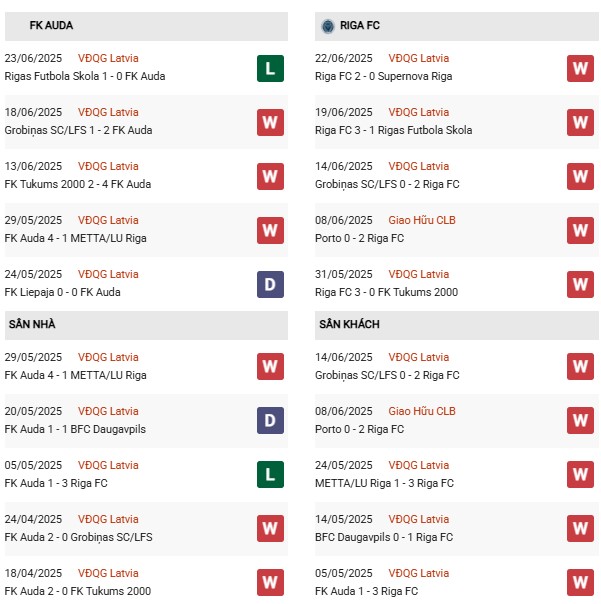Viewport: 601px width, 604px height.
Task: Open the FK Tukums 2000 2-4 FK Auda match row
Action: [x=146, y=176]
